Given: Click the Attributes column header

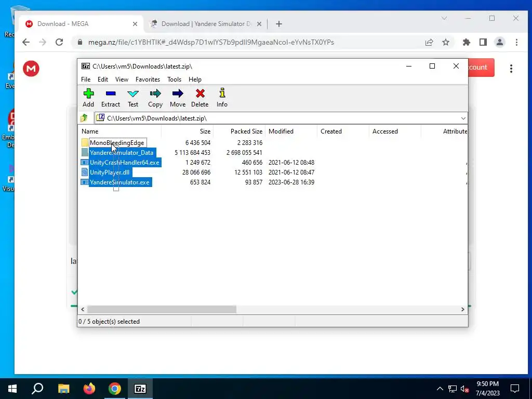Looking at the screenshot, I should (x=445, y=131).
